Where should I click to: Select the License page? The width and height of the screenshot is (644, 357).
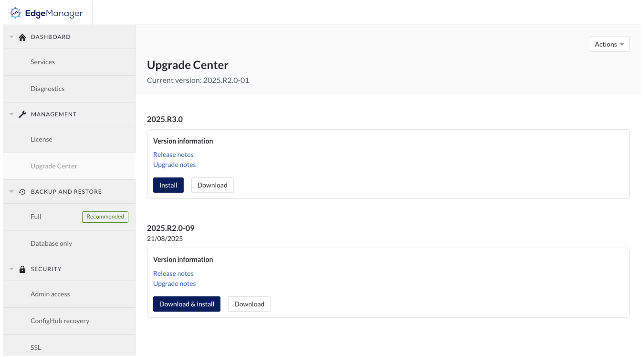tap(42, 139)
